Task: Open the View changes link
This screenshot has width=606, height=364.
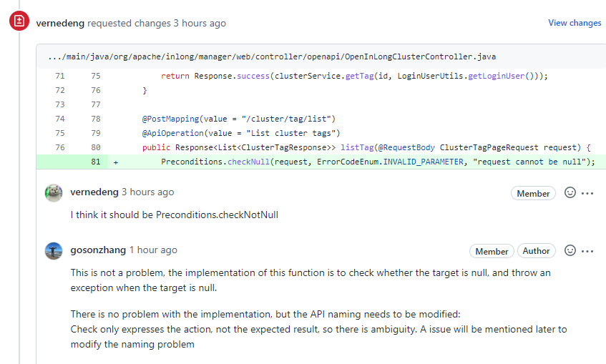Action: [x=575, y=23]
